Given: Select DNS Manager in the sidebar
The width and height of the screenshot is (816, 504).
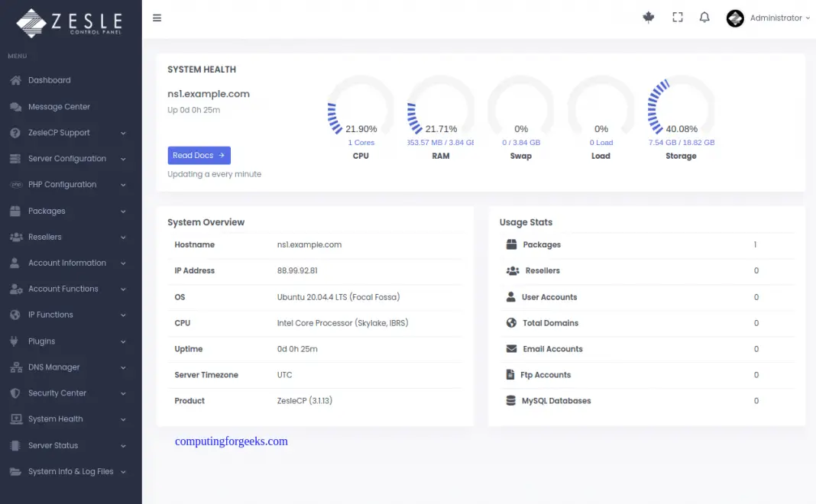Looking at the screenshot, I should coord(53,367).
